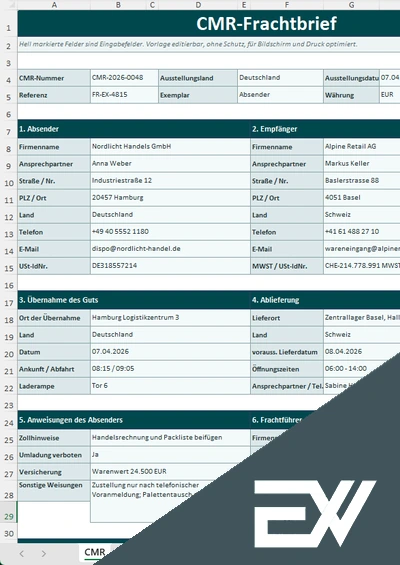Click '4. Ablieferung' section header
The width and height of the screenshot is (400, 565).
click(x=325, y=300)
